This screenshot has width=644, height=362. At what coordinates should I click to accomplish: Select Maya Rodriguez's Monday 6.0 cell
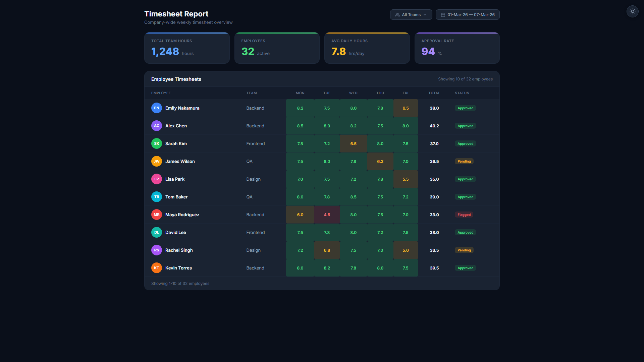300,215
